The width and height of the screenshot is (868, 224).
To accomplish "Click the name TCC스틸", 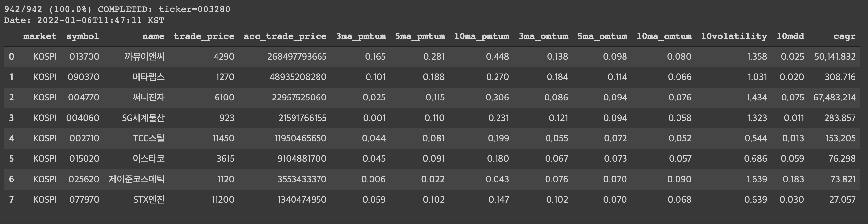I will point(149,138).
